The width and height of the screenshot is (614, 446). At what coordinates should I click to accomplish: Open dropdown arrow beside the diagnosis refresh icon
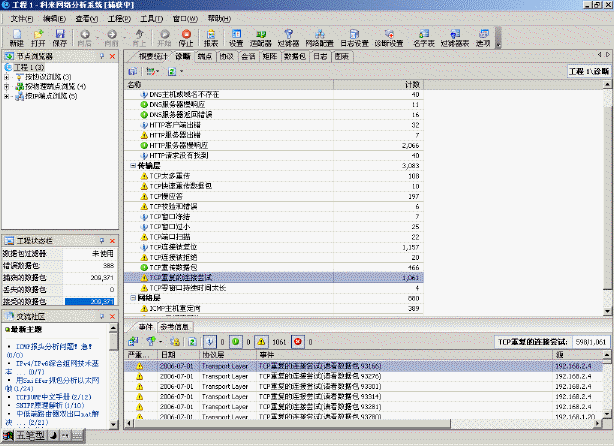[181, 71]
